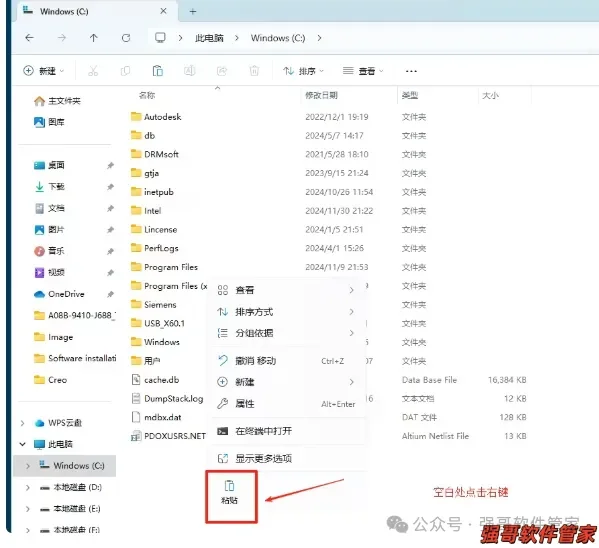Open 下载 downloads in sidebar
The width and height of the screenshot is (599, 548).
coord(49,186)
